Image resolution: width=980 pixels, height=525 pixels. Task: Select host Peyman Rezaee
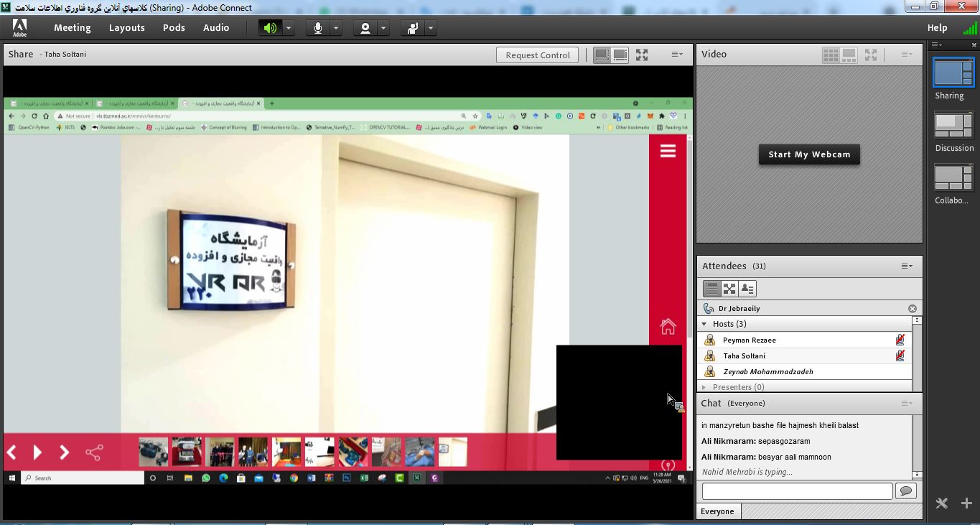coord(804,340)
